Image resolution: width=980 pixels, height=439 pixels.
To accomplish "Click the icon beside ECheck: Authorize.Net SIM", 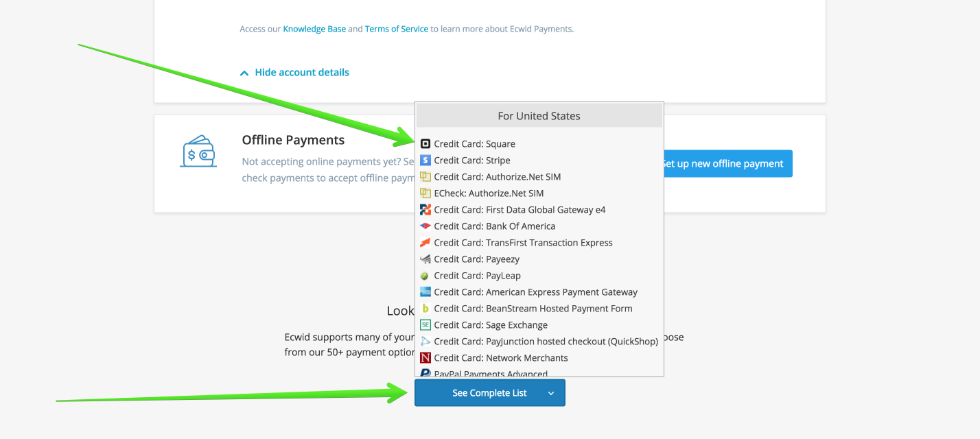I will coord(425,193).
